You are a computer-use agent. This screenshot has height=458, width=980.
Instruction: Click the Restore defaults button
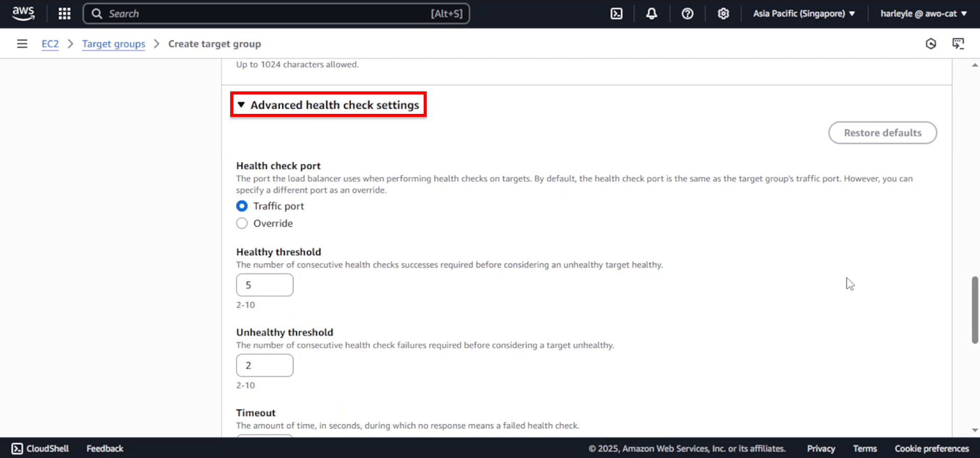pyautogui.click(x=883, y=133)
